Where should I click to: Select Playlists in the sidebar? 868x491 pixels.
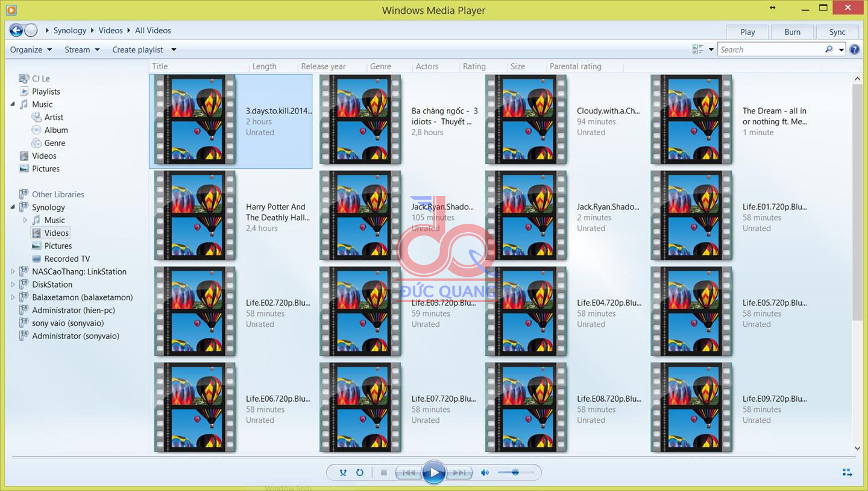pyautogui.click(x=46, y=91)
